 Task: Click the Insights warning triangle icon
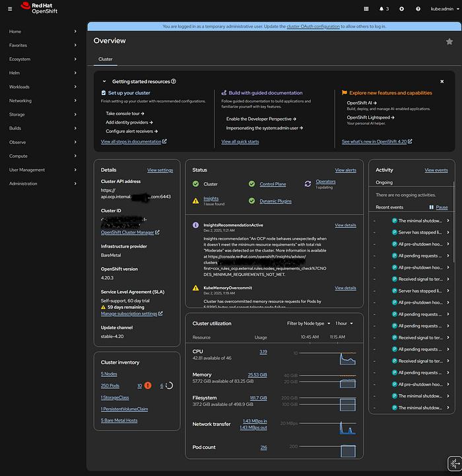point(195,199)
